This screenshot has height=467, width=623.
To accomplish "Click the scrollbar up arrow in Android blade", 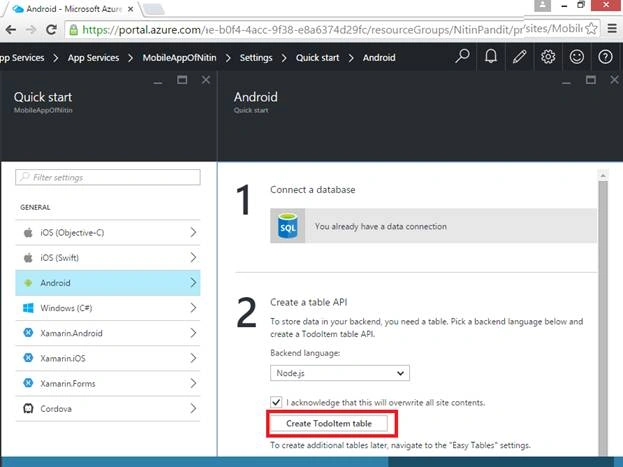I will point(603,175).
